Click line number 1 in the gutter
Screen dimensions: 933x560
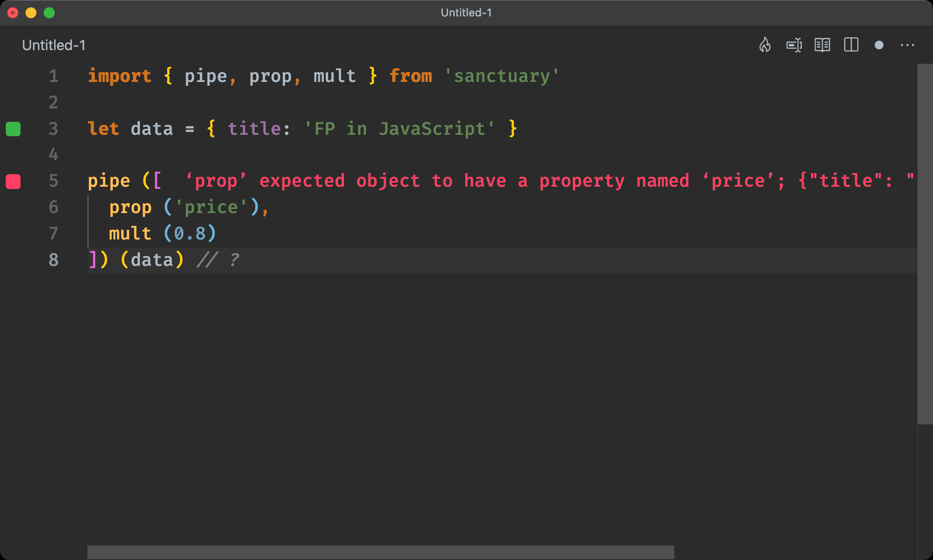(54, 76)
